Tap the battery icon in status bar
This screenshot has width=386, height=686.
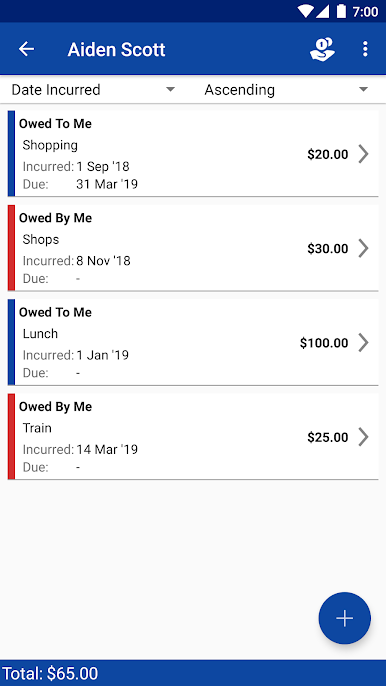point(341,11)
